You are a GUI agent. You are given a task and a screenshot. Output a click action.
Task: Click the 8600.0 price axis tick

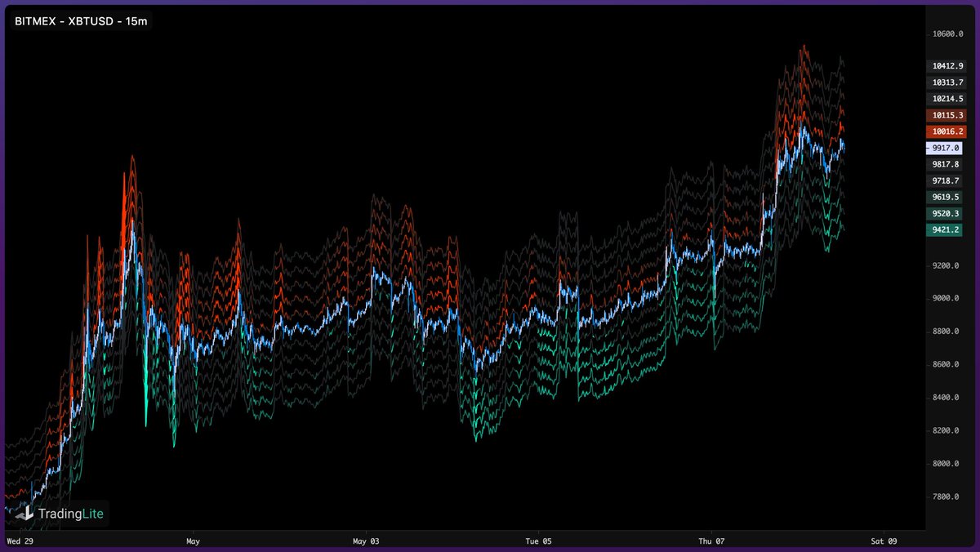click(x=947, y=365)
